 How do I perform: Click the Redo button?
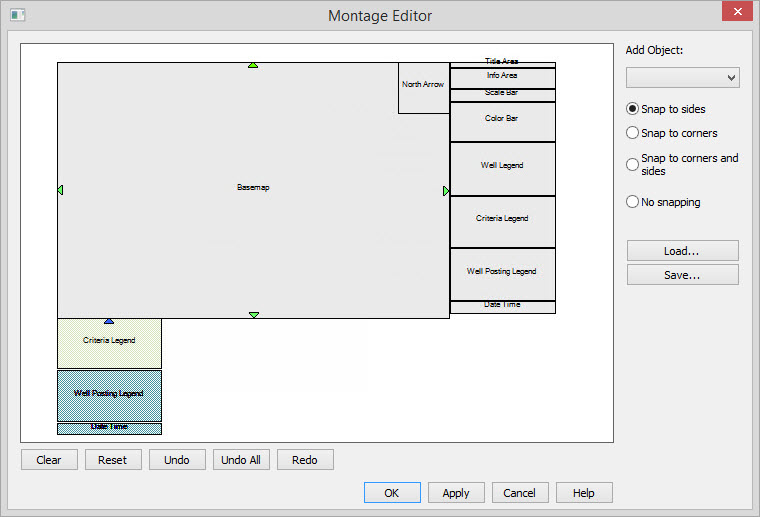coord(305,460)
